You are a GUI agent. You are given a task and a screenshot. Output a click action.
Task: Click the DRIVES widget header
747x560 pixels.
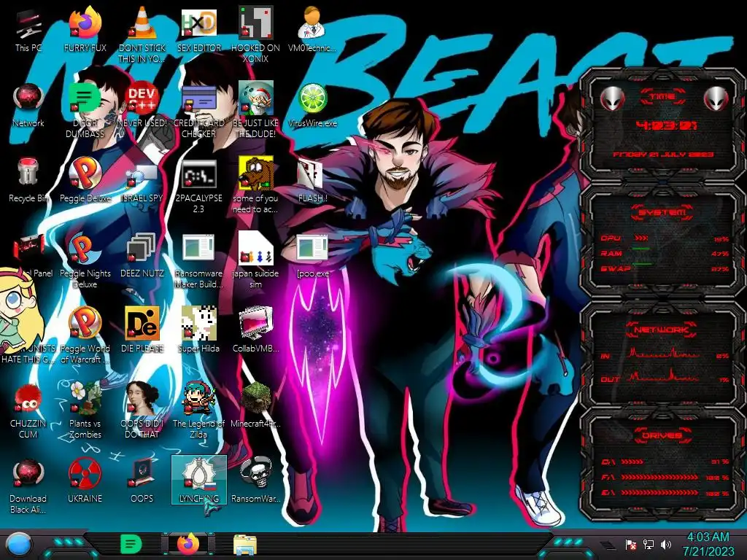click(661, 435)
